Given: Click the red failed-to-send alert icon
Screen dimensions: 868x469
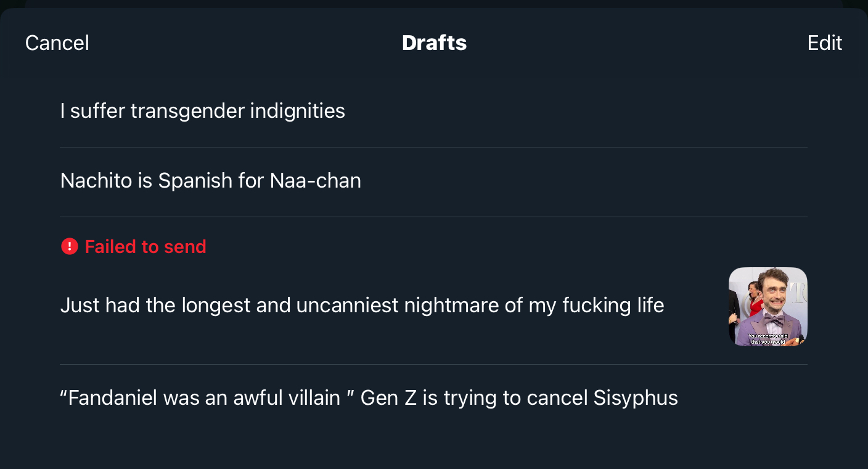Looking at the screenshot, I should click(70, 247).
